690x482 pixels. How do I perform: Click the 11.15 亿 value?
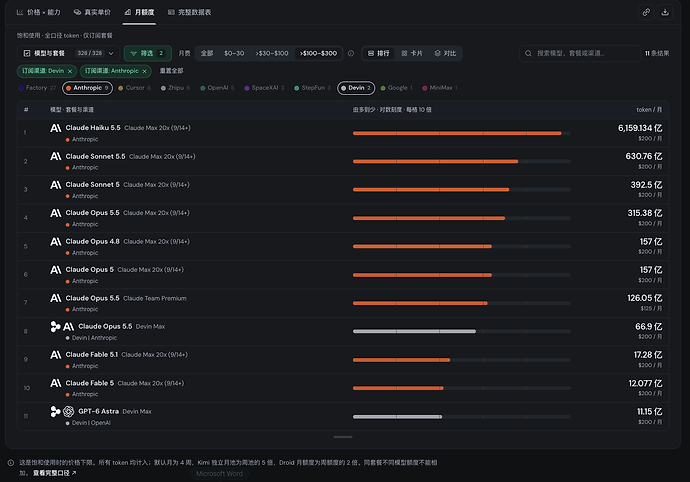(650, 412)
